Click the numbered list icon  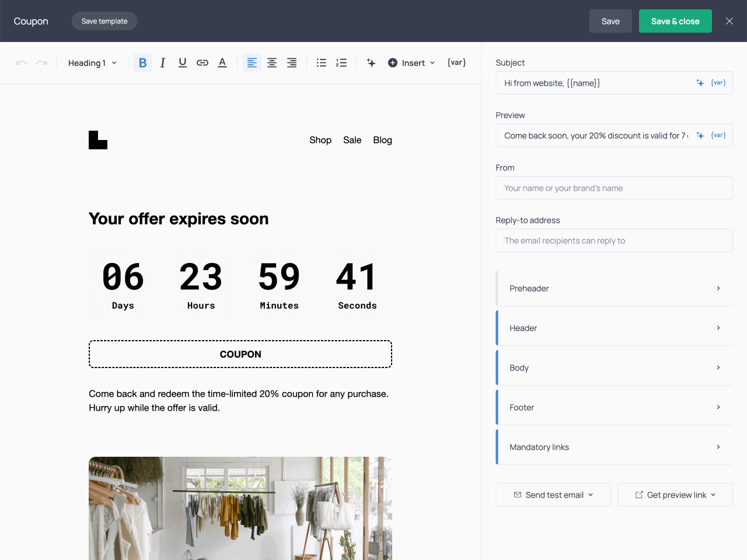point(341,62)
